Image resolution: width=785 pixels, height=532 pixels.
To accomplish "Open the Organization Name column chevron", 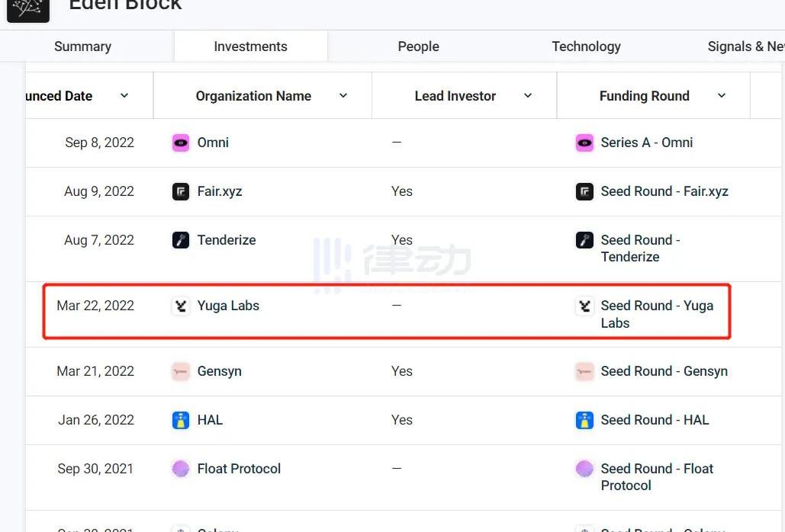I will 343,95.
